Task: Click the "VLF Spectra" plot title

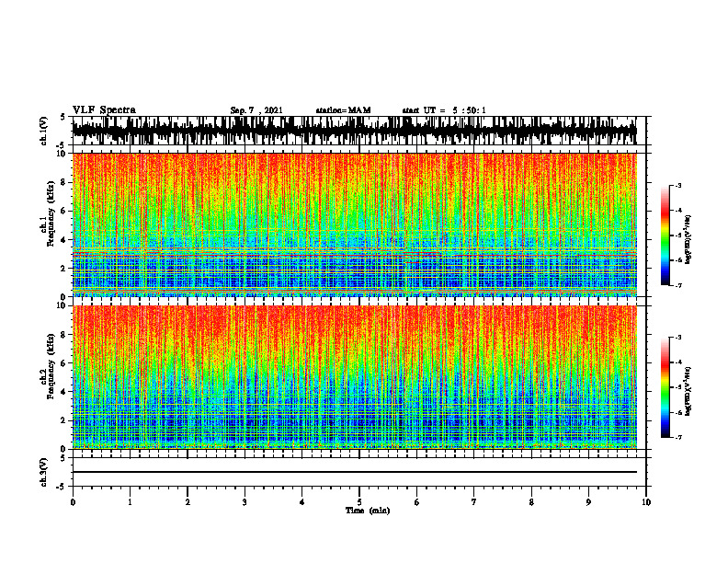Action: pyautogui.click(x=104, y=110)
